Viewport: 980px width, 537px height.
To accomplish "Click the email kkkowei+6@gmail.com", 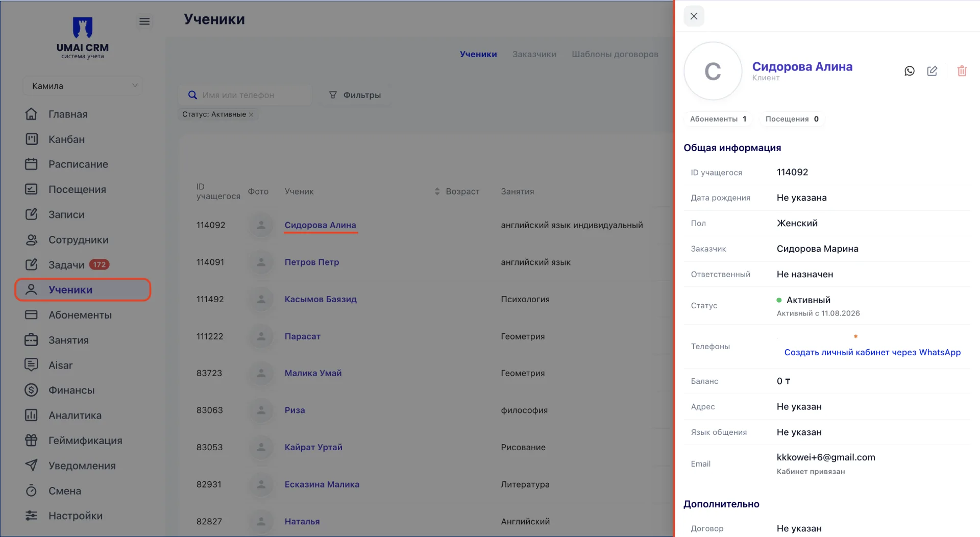I will [825, 457].
